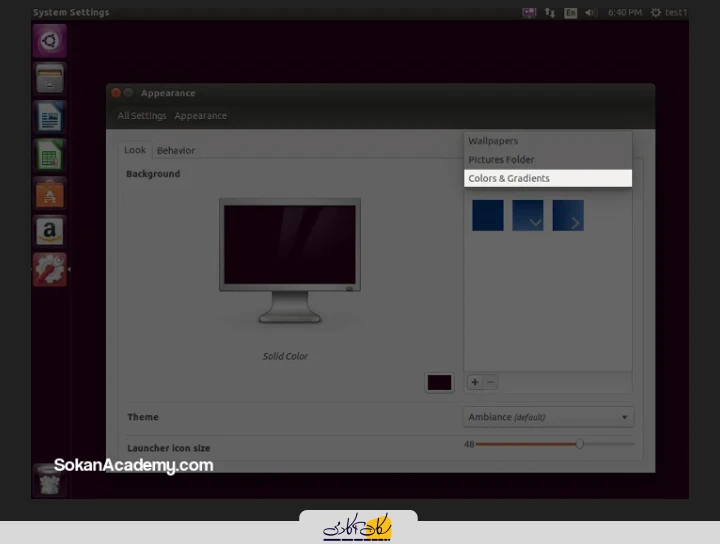Open the Ubuntu Dash home launcher

point(49,41)
